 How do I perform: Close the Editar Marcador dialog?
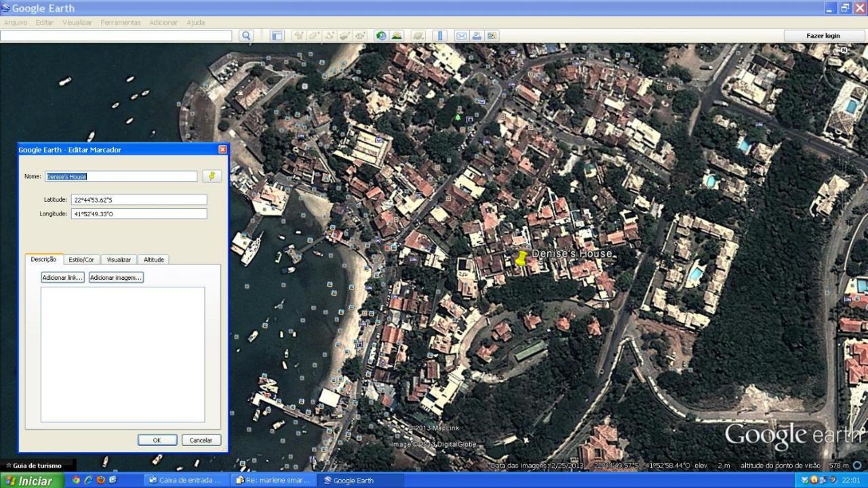pyautogui.click(x=222, y=149)
